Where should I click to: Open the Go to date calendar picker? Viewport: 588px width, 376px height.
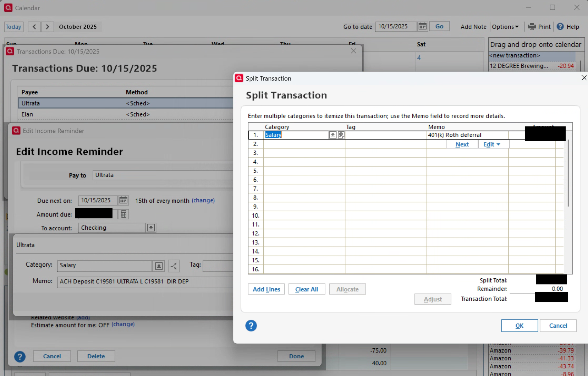(422, 26)
